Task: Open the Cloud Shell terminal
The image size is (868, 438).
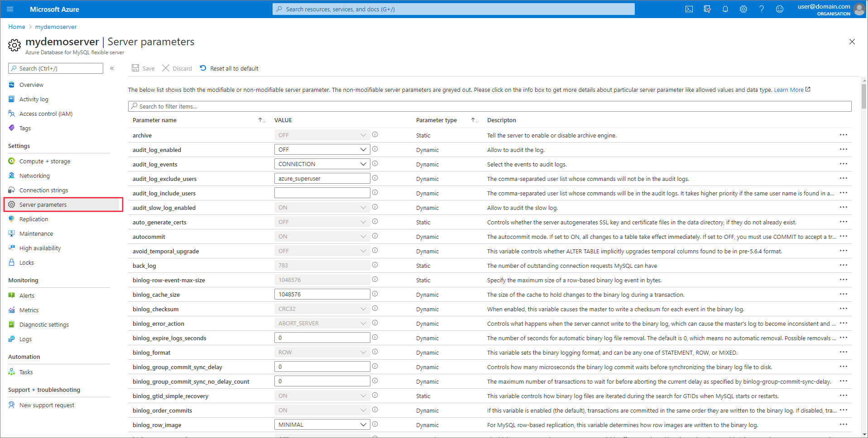Action: pos(689,9)
